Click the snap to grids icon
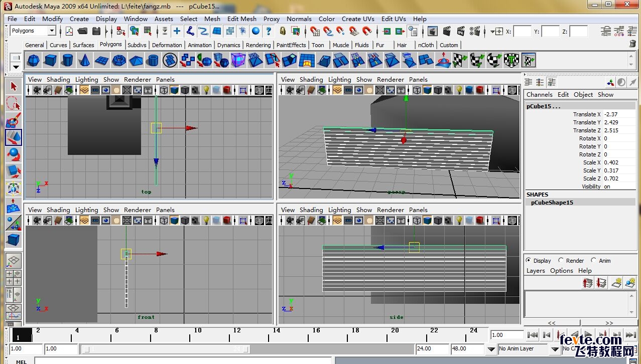The width and height of the screenshot is (641, 364). click(x=315, y=31)
